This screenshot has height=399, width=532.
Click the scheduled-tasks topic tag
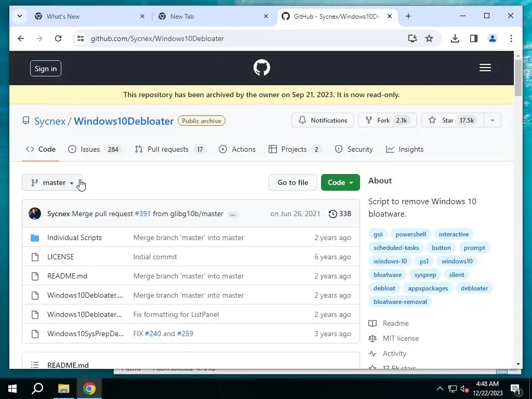396,248
